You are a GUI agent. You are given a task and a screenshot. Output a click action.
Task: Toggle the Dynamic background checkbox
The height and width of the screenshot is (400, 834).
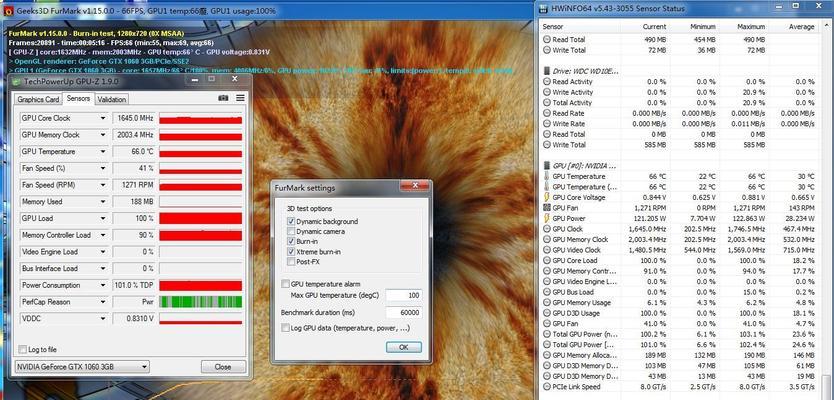(x=290, y=221)
